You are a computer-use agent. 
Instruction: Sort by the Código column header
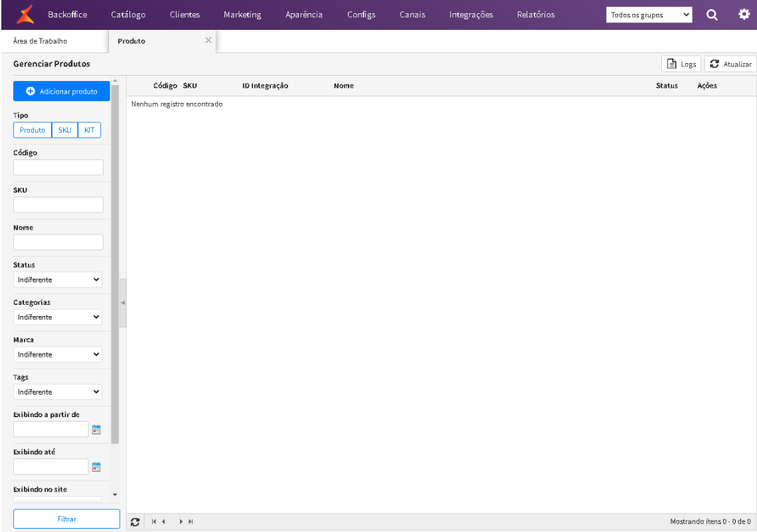165,86
